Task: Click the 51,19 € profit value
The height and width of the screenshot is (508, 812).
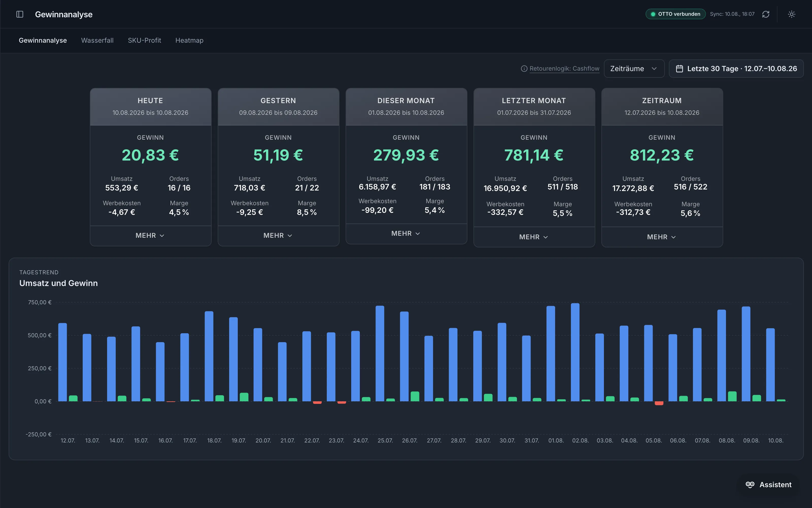Action: (278, 155)
